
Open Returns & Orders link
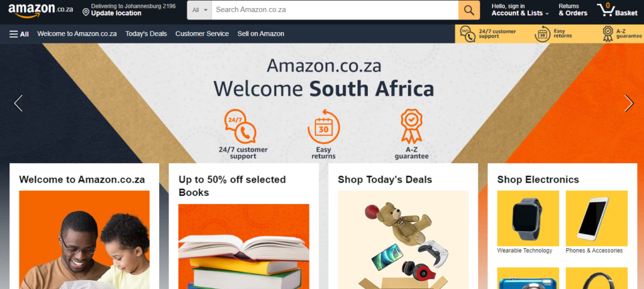click(573, 10)
